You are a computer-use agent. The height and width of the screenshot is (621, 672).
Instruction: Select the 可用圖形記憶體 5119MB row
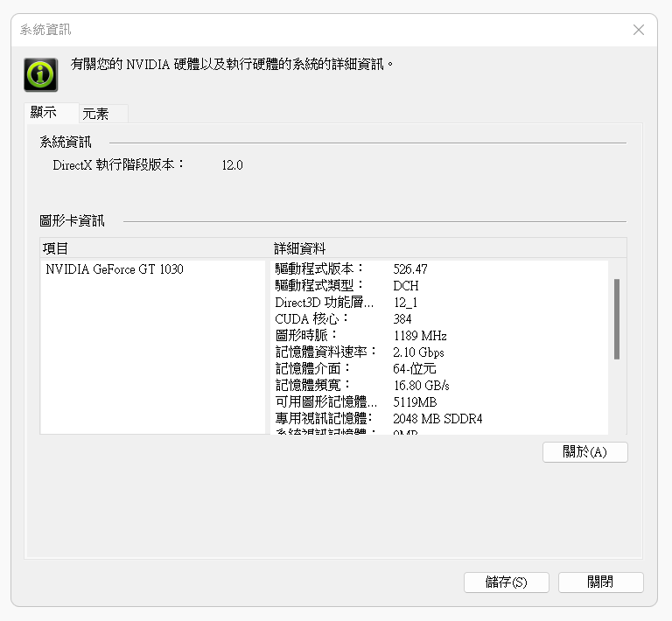pyautogui.click(x=439, y=402)
